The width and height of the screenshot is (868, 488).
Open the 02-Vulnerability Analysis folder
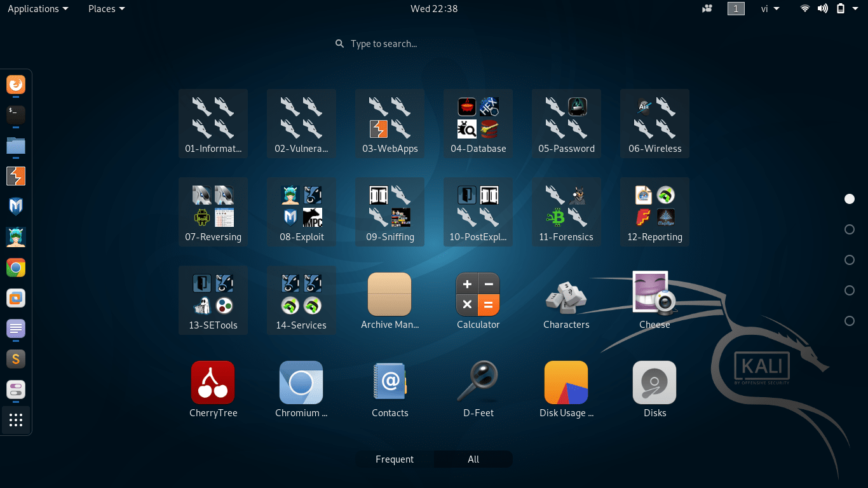301,123
